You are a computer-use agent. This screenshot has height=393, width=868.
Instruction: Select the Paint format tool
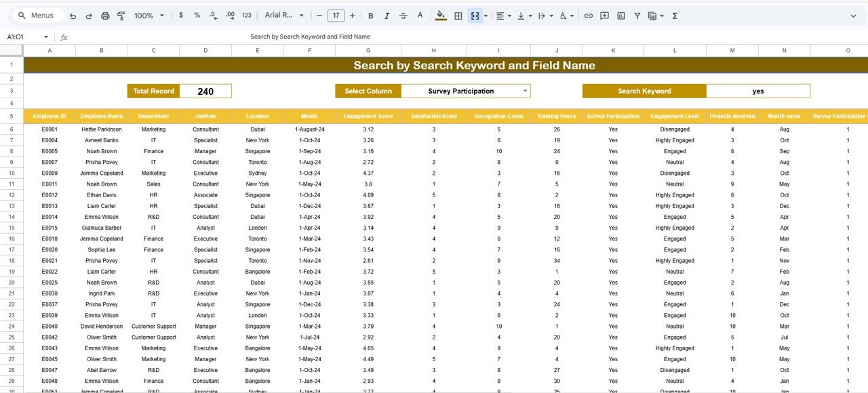121,15
